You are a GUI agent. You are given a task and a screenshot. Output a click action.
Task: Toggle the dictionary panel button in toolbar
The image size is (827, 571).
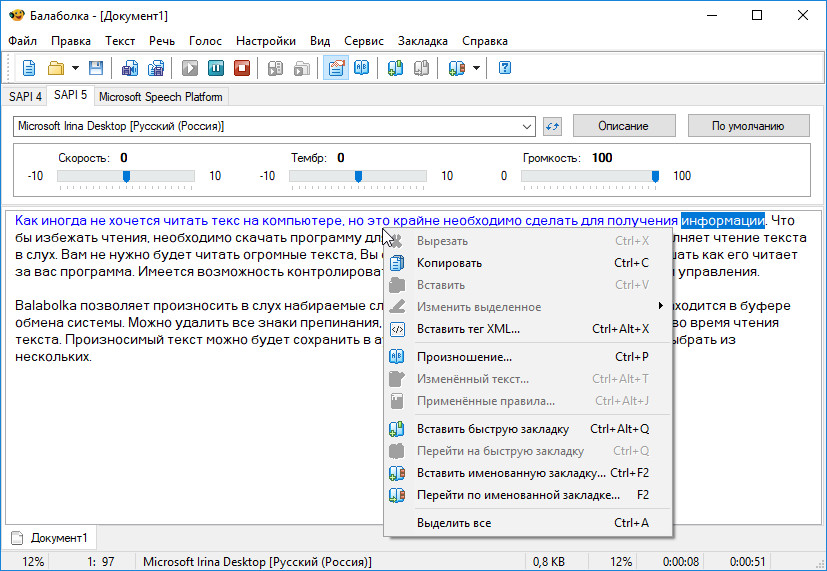pyautogui.click(x=361, y=68)
